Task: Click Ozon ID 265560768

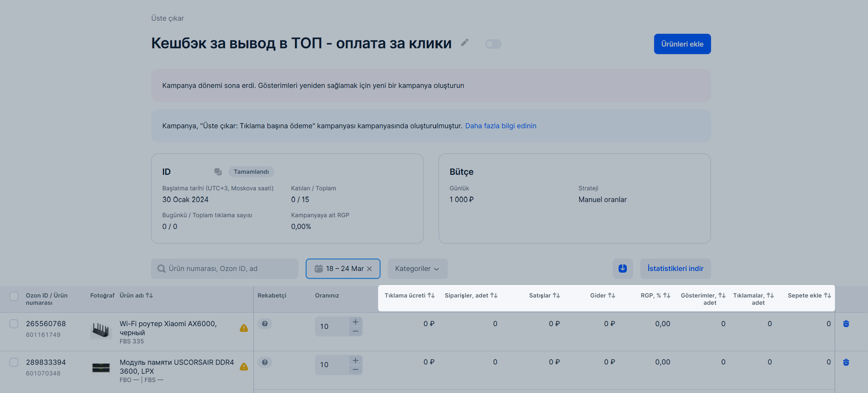Action: click(x=46, y=324)
